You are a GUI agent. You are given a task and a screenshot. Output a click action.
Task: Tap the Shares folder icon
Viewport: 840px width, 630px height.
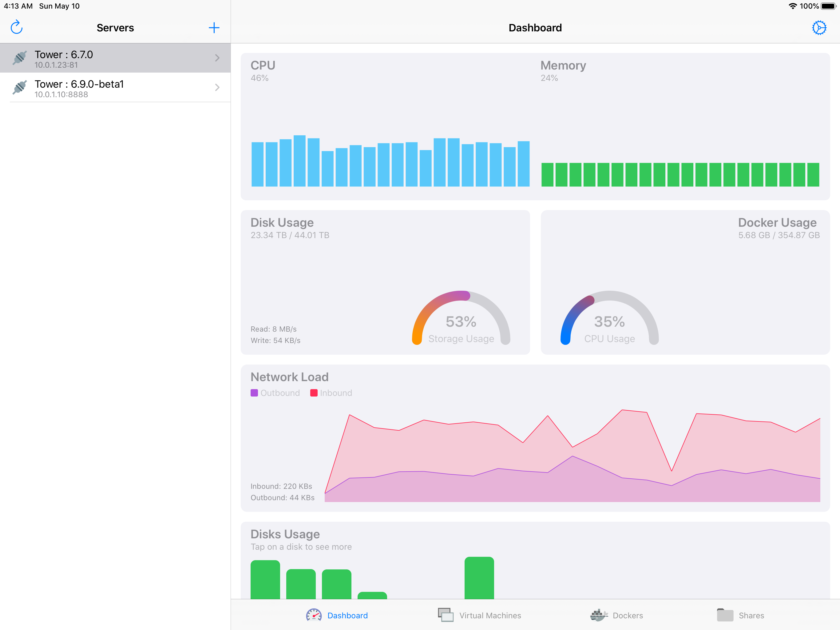coord(725,615)
